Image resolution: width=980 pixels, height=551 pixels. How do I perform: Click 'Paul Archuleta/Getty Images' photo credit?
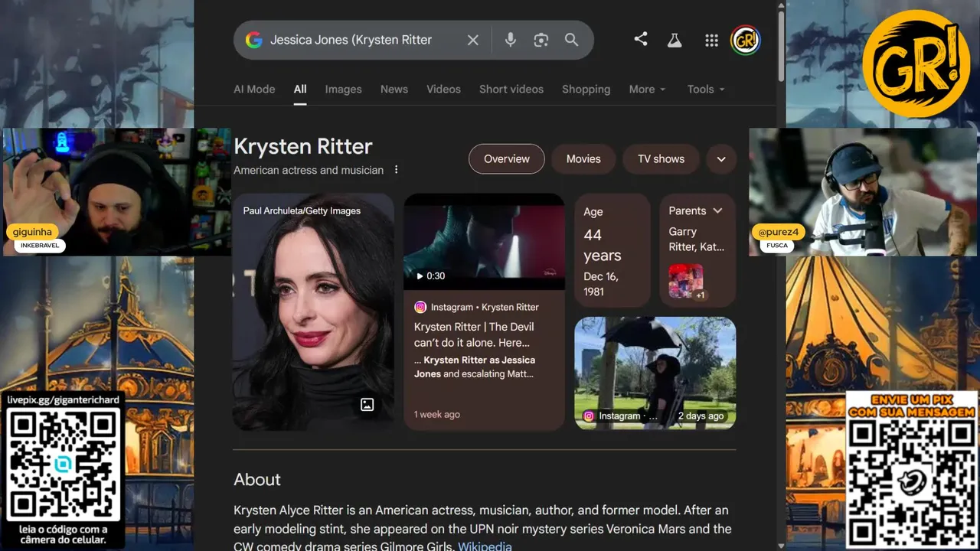tap(302, 210)
